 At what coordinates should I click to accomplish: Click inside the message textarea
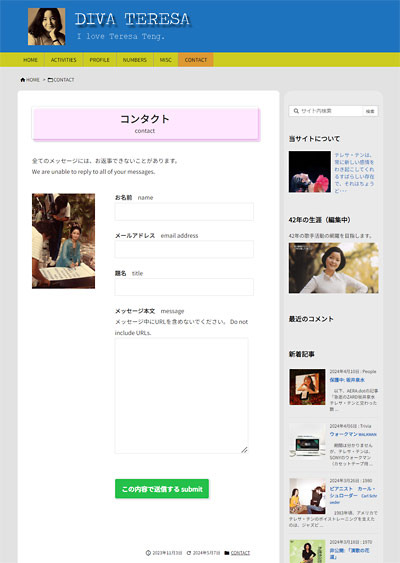(x=181, y=396)
